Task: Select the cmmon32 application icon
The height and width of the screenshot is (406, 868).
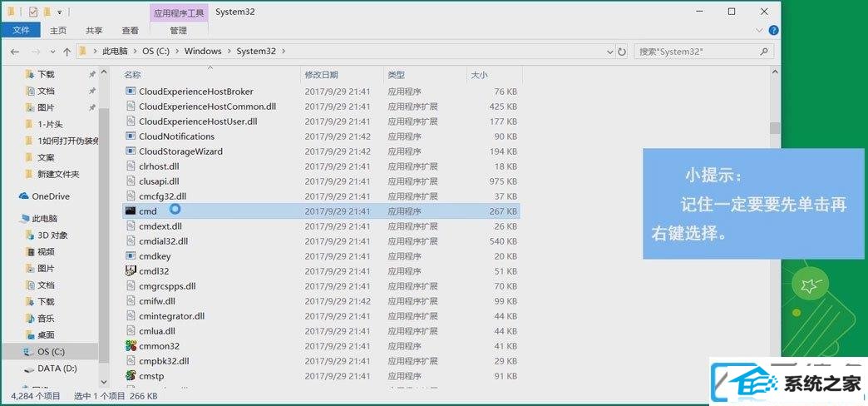Action: click(x=131, y=345)
